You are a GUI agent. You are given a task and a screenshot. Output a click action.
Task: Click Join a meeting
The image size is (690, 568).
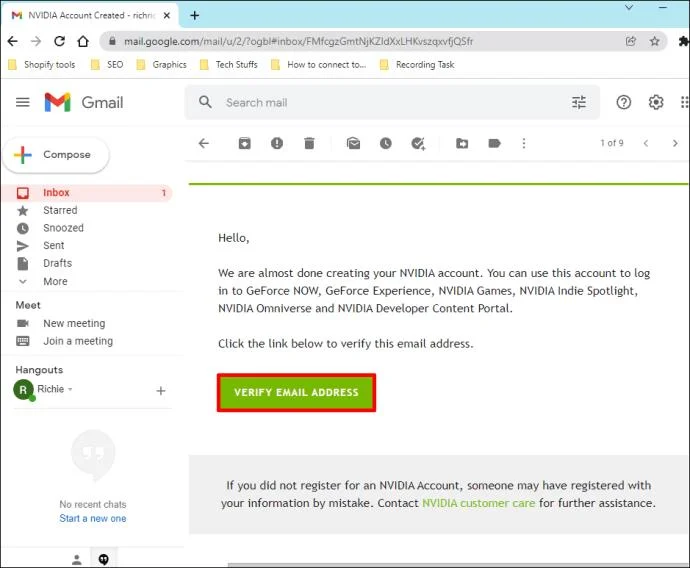tap(78, 341)
